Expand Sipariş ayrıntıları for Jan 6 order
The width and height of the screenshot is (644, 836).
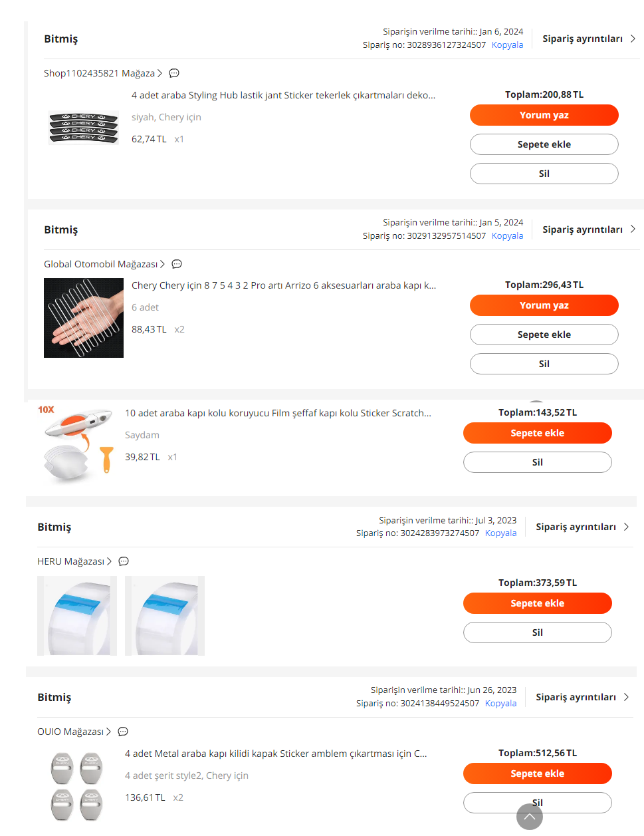[589, 39]
